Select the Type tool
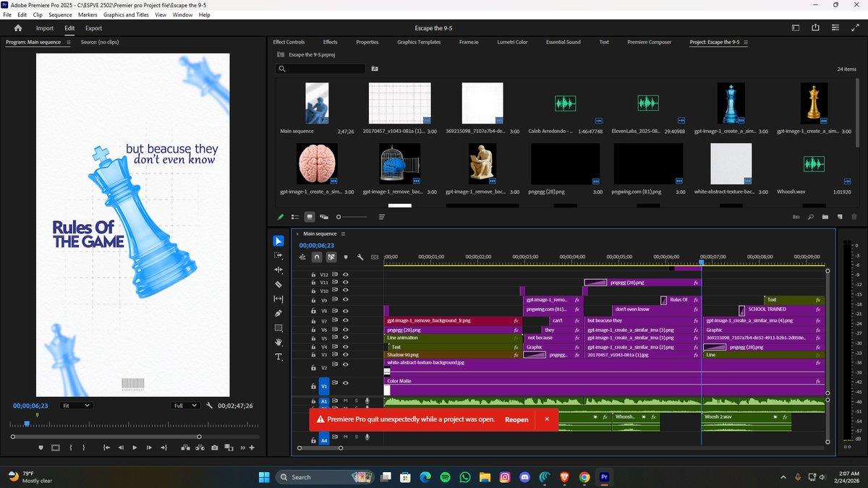Image resolution: width=868 pixels, height=488 pixels. [x=278, y=357]
